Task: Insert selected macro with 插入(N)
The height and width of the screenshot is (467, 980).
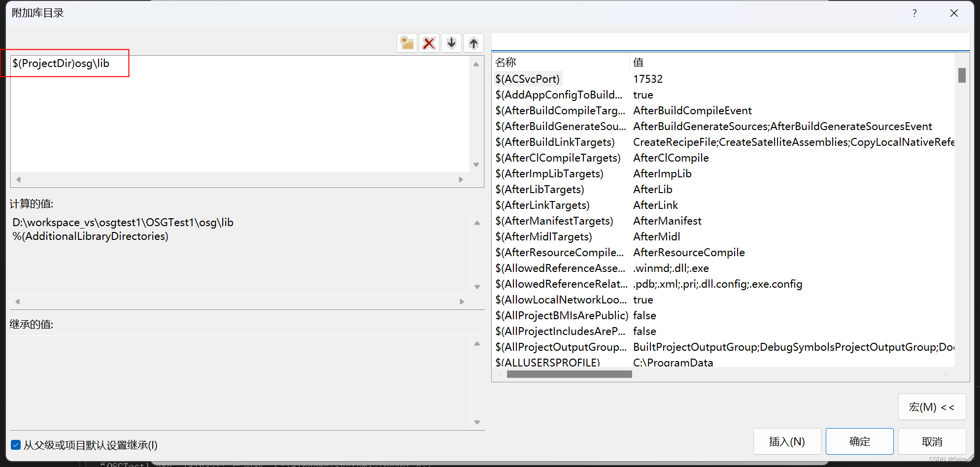Action: [787, 441]
